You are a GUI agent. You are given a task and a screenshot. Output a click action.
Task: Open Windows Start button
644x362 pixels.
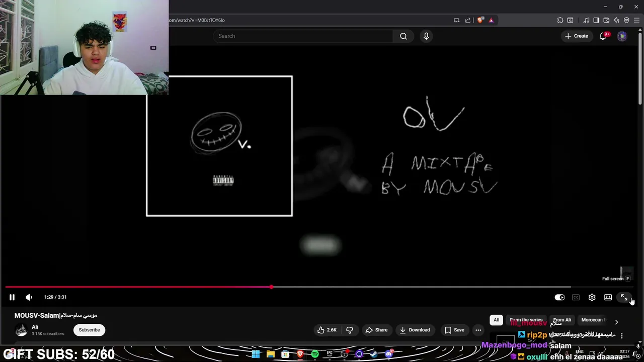pos(256,354)
